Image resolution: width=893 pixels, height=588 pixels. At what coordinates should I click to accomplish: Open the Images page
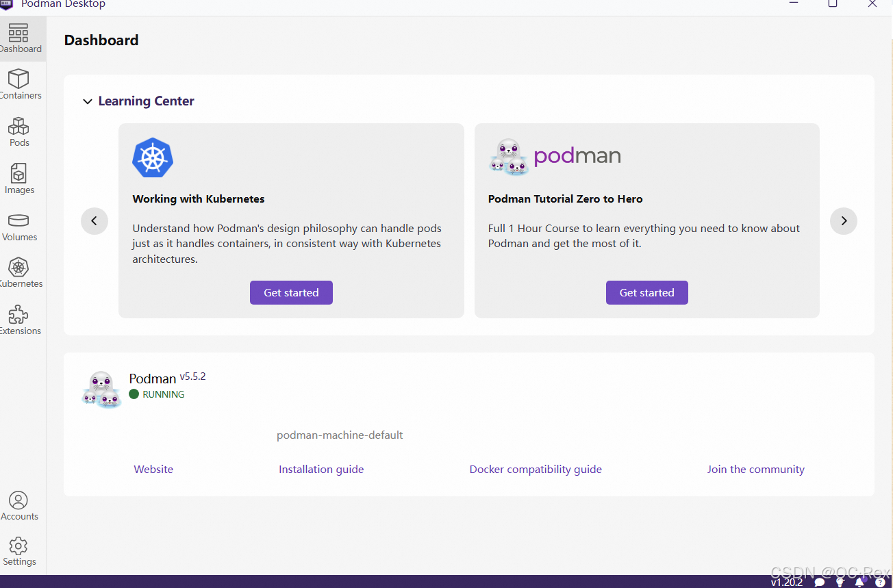point(19,178)
